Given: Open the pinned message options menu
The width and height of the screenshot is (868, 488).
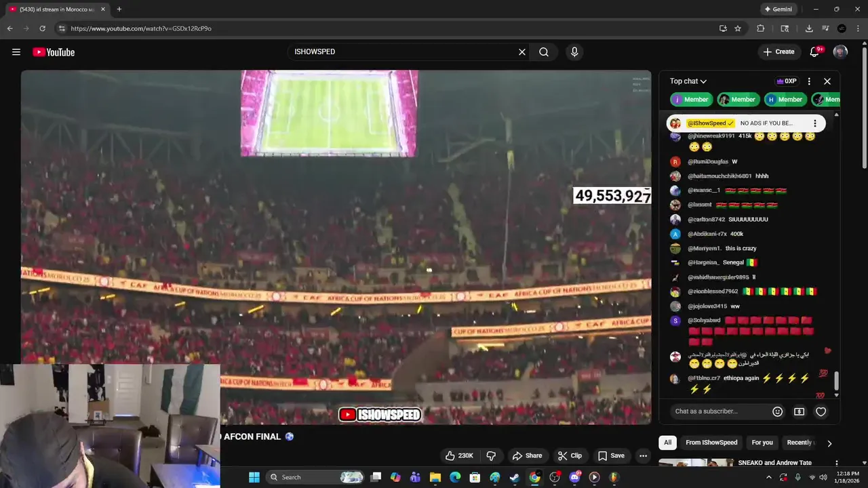Looking at the screenshot, I should pyautogui.click(x=815, y=123).
